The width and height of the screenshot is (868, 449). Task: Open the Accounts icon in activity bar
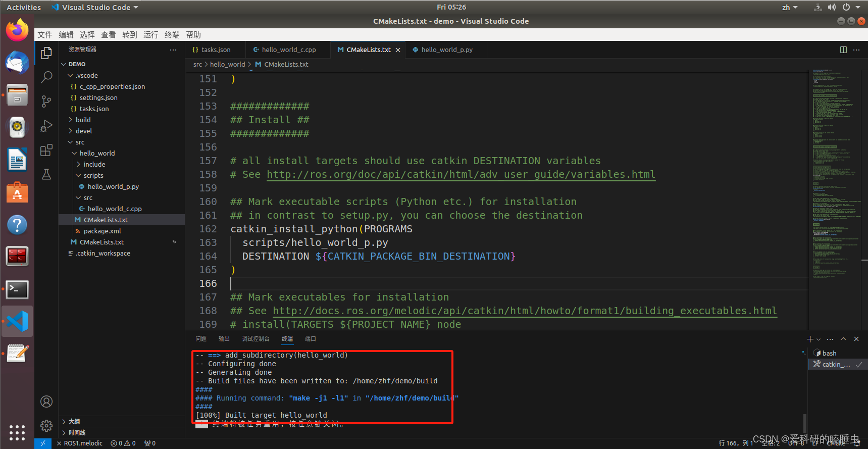pyautogui.click(x=46, y=402)
